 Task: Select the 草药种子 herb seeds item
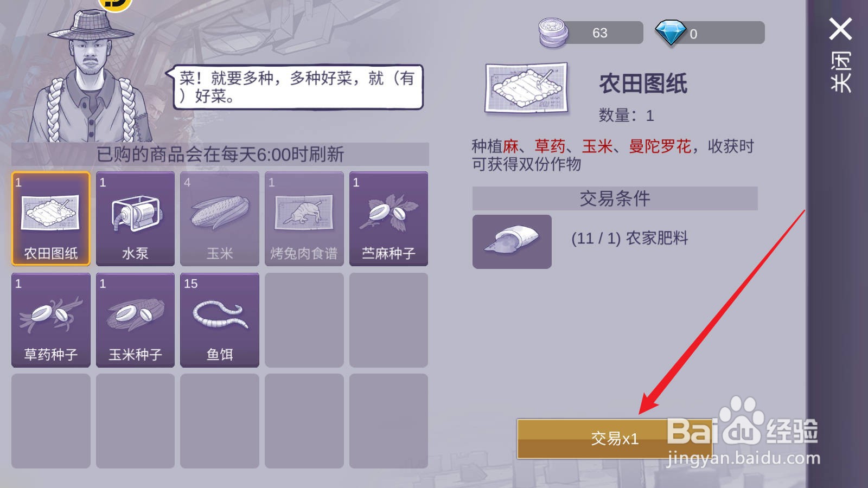pyautogui.click(x=51, y=320)
